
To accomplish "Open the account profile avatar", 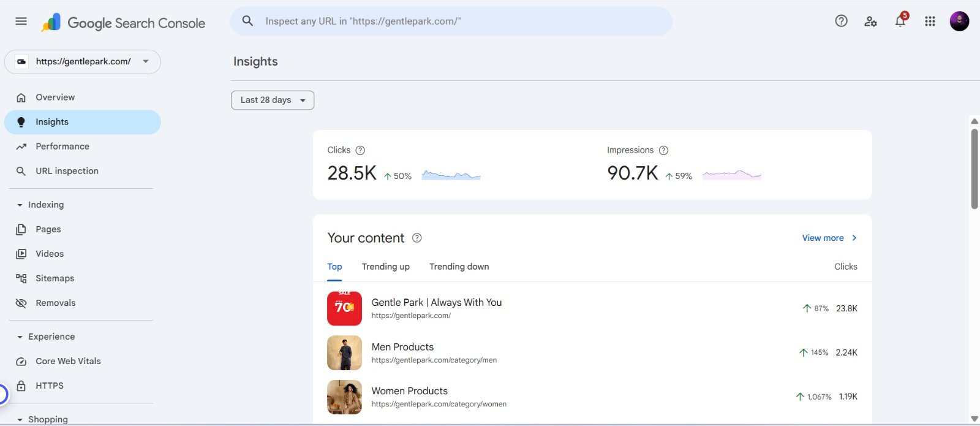I will (x=959, y=21).
